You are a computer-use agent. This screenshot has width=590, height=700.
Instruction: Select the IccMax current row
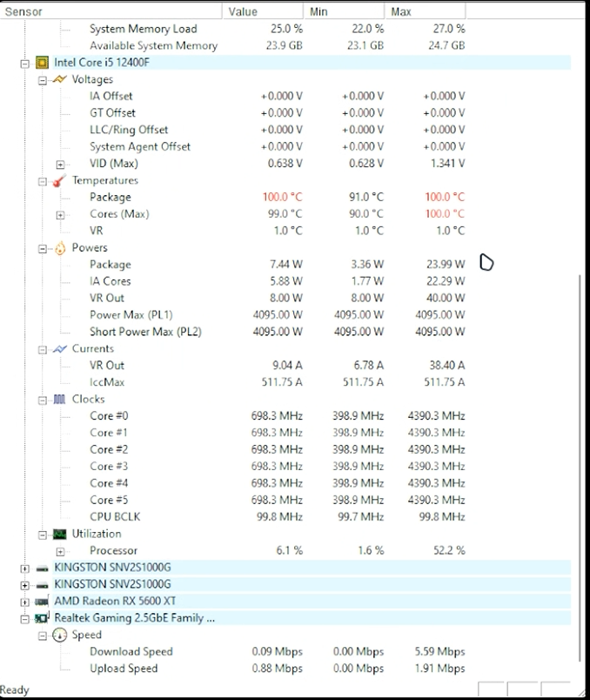point(277,382)
